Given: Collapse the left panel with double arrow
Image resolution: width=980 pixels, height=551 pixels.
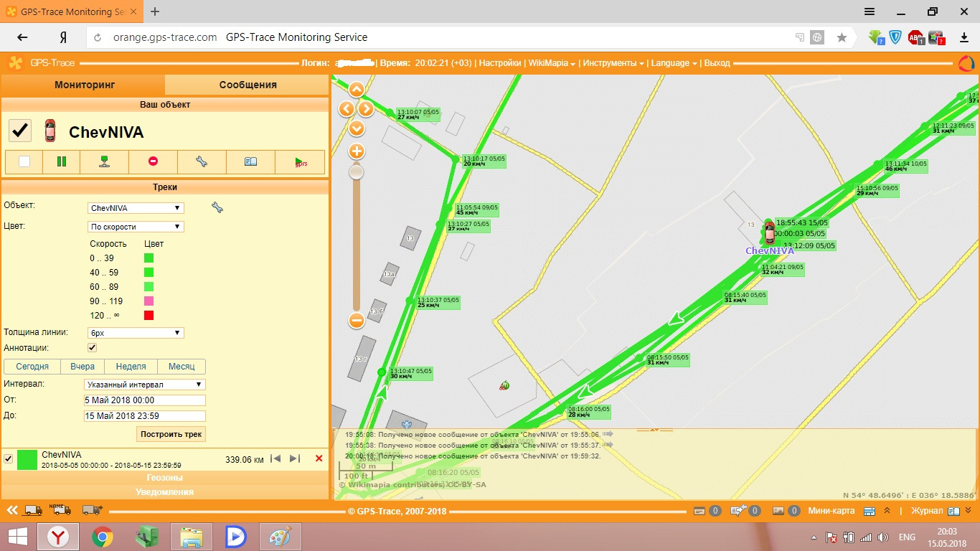Looking at the screenshot, I should click(12, 511).
